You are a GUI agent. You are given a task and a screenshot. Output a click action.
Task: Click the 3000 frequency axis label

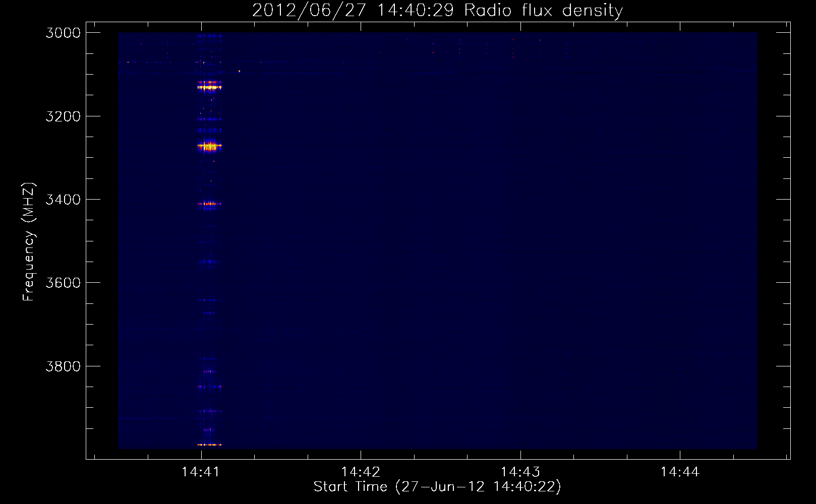point(63,33)
